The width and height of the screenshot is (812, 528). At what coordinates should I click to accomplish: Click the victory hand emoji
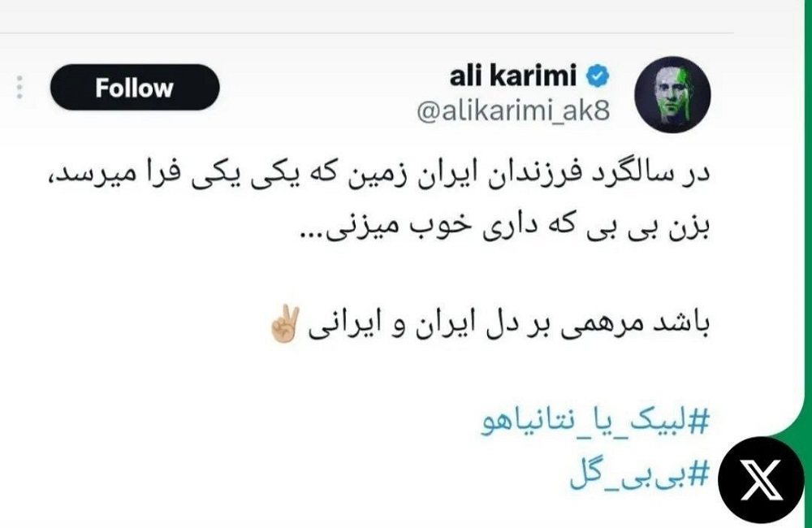coord(284,323)
